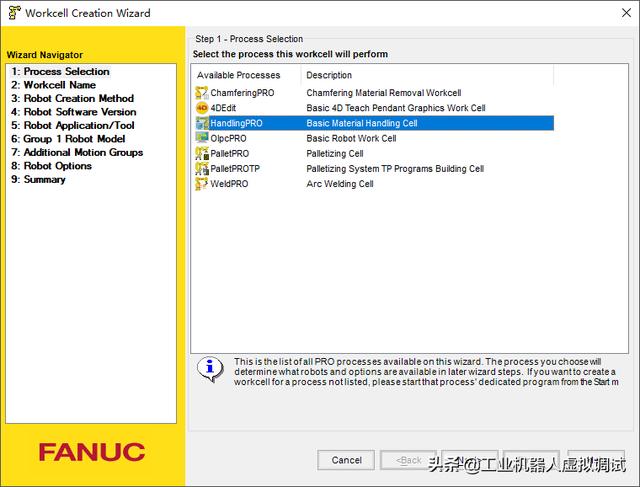Go to step 2: Workcell Name
This screenshot has width=640, height=487.
coord(53,85)
